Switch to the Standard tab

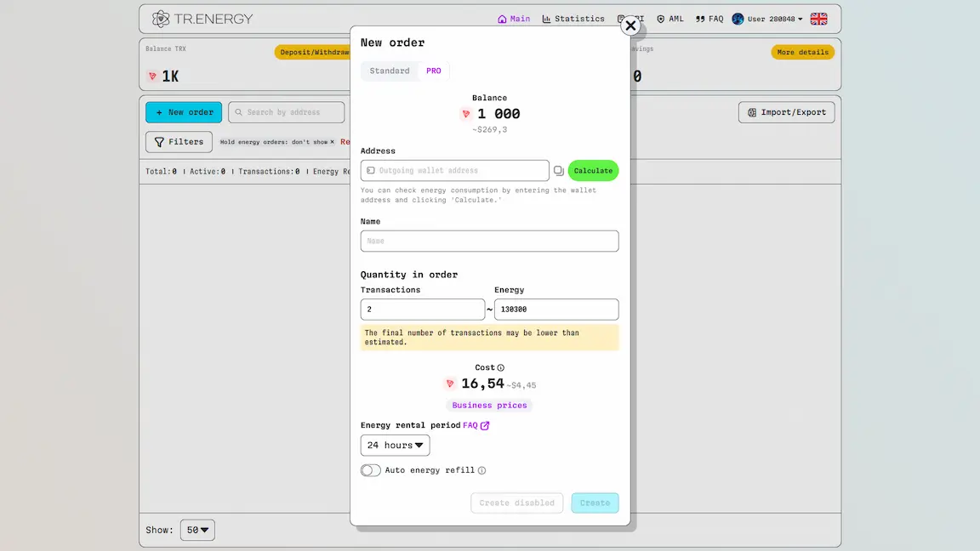(x=390, y=71)
